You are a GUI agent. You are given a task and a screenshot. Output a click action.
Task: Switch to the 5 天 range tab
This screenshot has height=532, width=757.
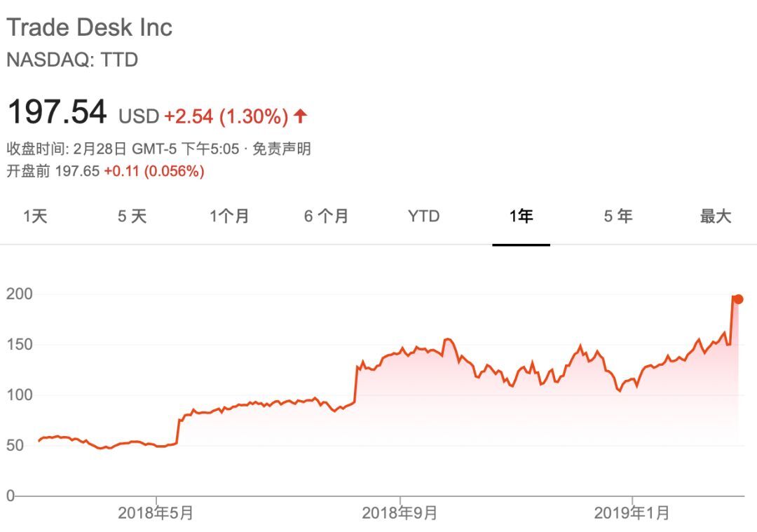(132, 216)
